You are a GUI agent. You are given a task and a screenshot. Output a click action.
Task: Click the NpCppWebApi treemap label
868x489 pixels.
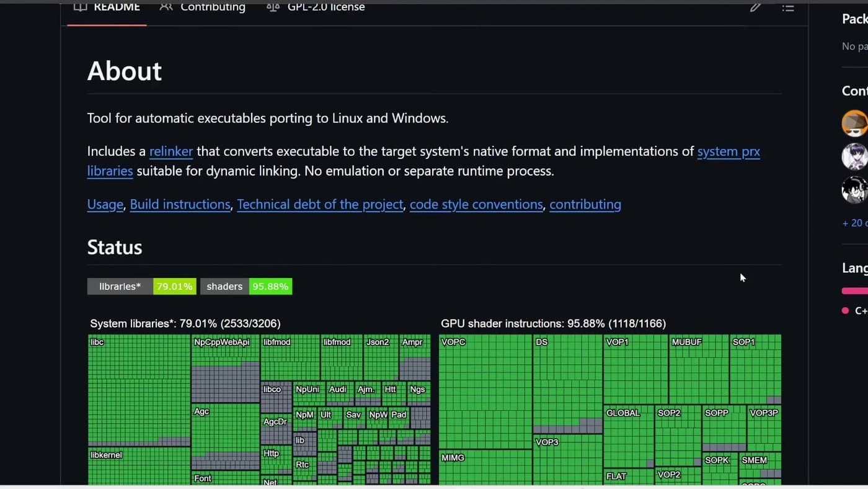coord(222,342)
